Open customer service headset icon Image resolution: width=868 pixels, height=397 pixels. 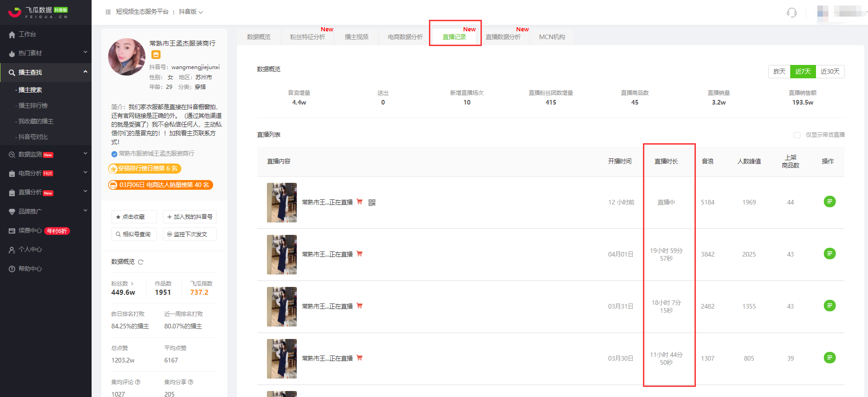coord(792,12)
